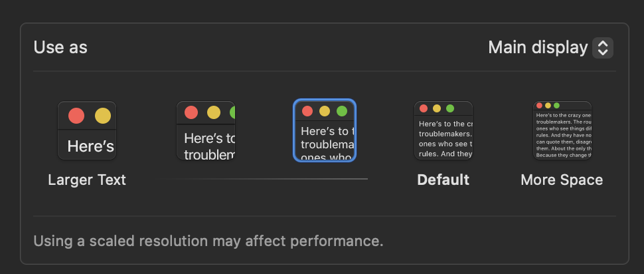Click the scaled resolution performance note
Image resolution: width=644 pixels, height=274 pixels.
tap(208, 241)
